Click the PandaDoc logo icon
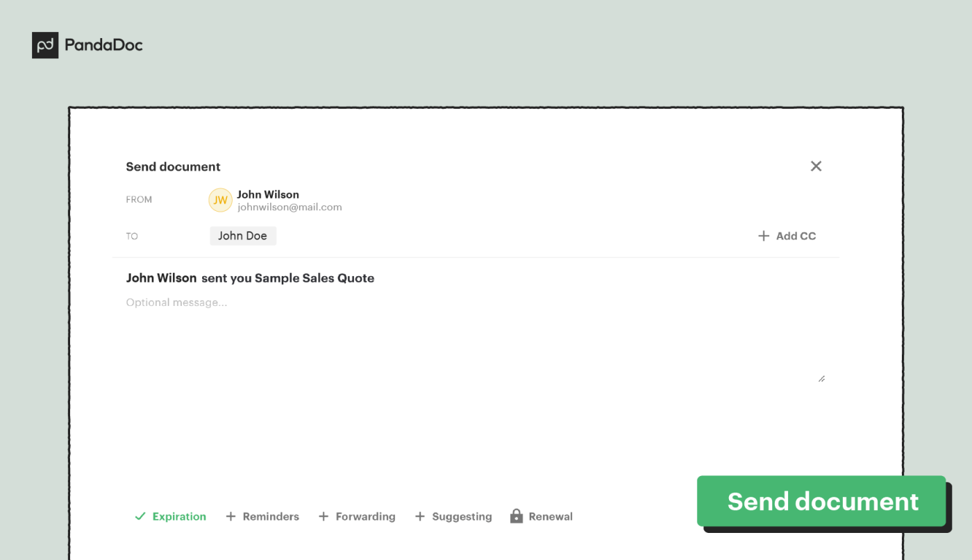The width and height of the screenshot is (972, 560). (x=45, y=45)
